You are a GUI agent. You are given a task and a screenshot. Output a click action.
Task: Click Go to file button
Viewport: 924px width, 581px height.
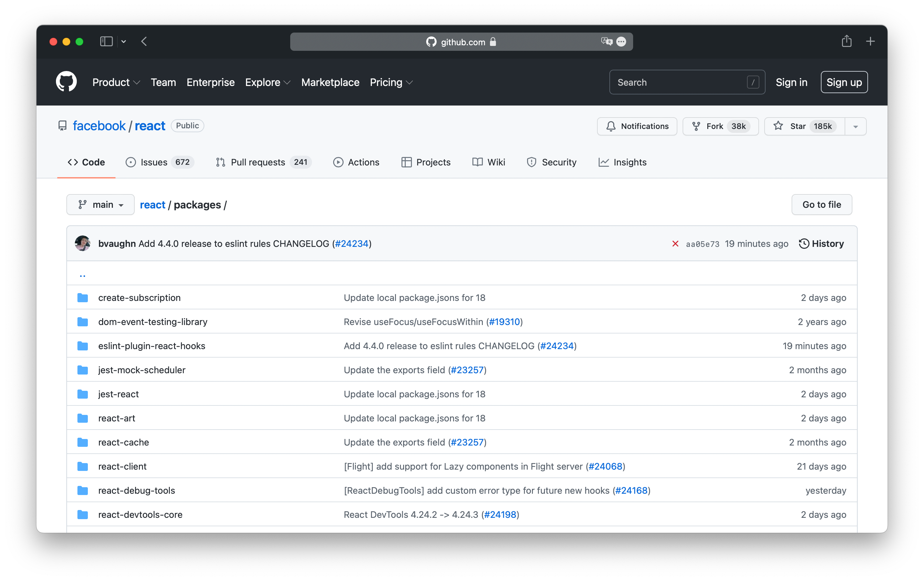822,204
